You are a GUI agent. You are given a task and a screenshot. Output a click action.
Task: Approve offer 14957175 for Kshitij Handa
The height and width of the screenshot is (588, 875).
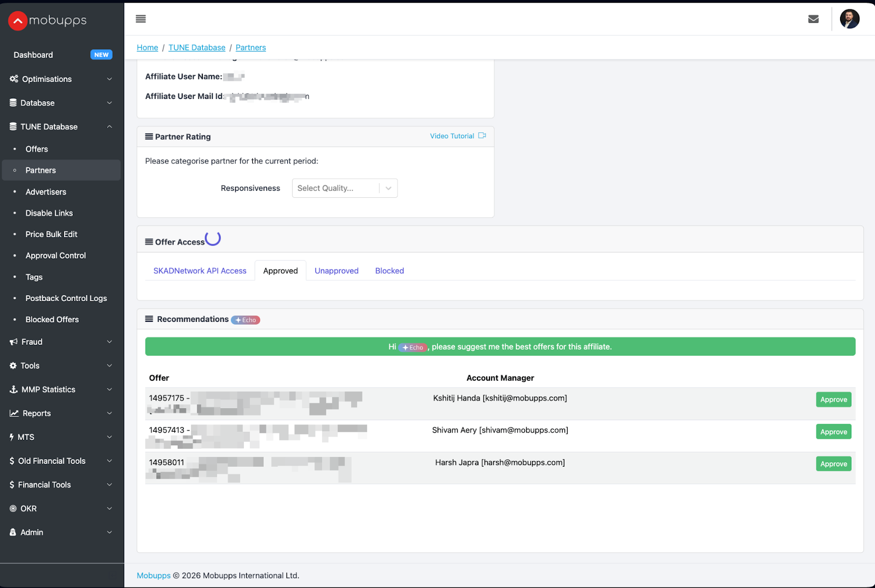(x=833, y=399)
